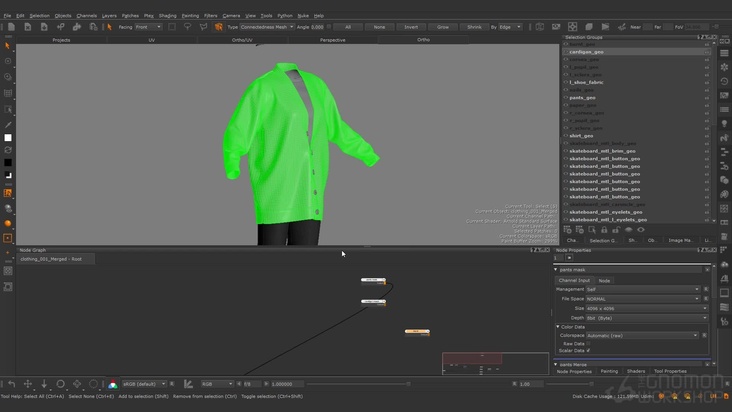Switch to the Shaders palette tab

[x=636, y=371]
